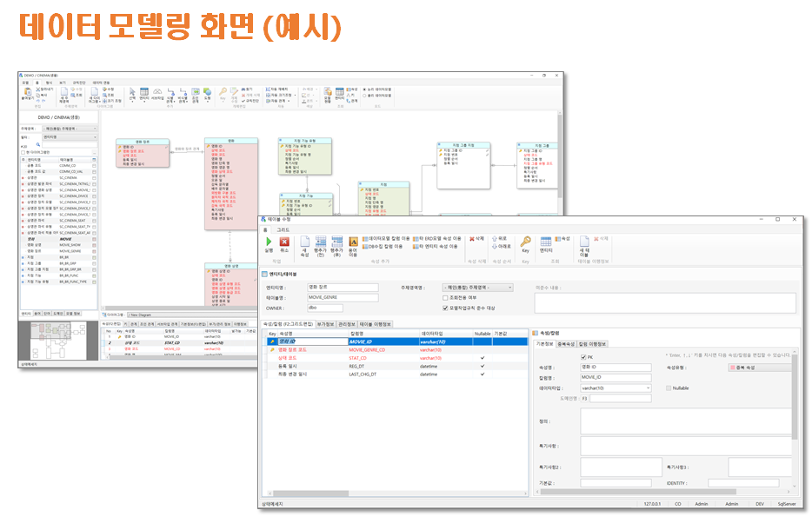Image resolution: width=812 pixels, height=517 pixels.
Task: Click the 정의 text area
Action: click(686, 421)
